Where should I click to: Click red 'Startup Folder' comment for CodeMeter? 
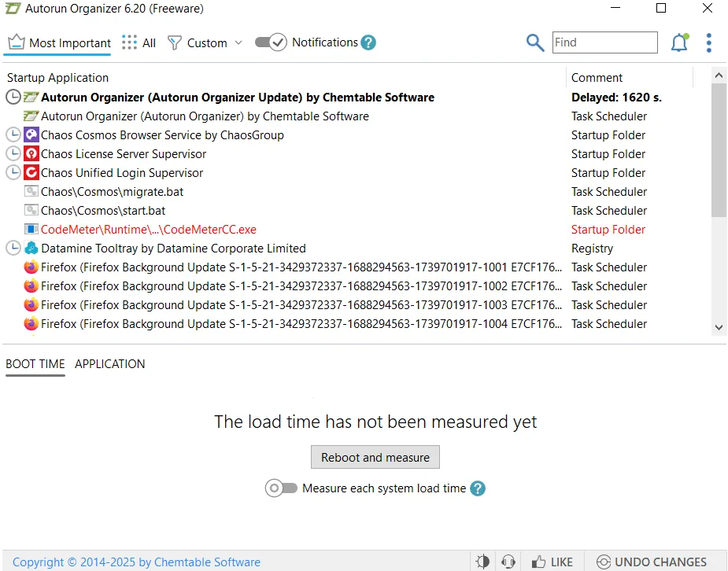[x=608, y=230]
